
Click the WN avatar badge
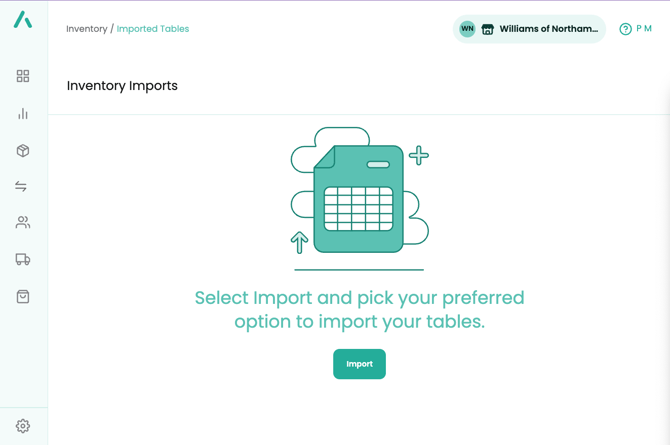[x=467, y=29]
